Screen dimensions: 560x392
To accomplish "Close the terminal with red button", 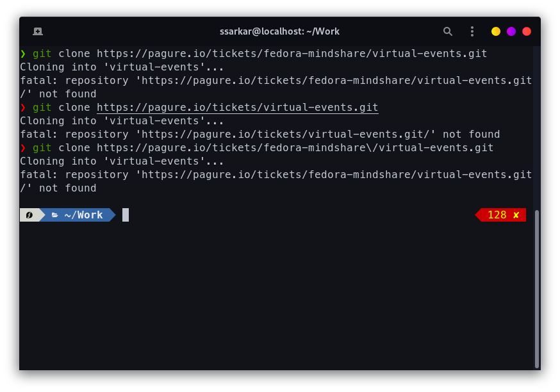I will point(527,31).
